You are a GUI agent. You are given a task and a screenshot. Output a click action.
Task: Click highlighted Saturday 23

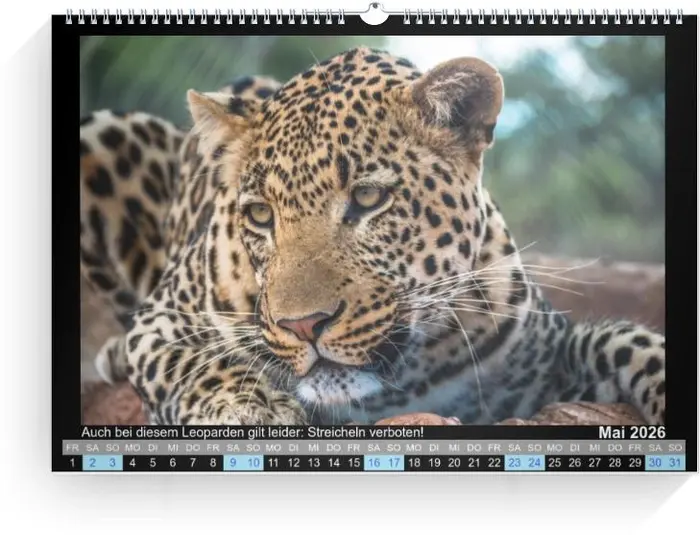514,462
